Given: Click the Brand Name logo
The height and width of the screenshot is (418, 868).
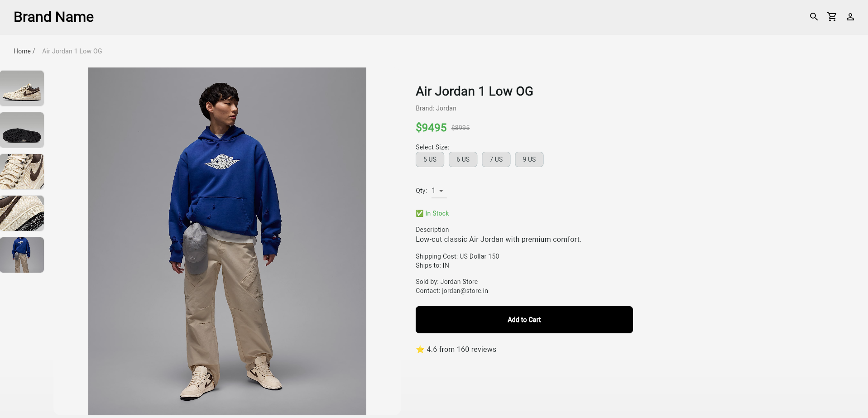Looking at the screenshot, I should pyautogui.click(x=53, y=17).
